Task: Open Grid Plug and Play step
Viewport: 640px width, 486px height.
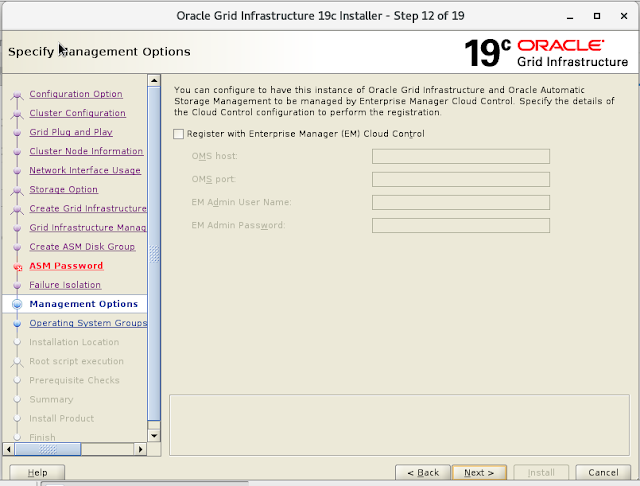Action: point(71,132)
